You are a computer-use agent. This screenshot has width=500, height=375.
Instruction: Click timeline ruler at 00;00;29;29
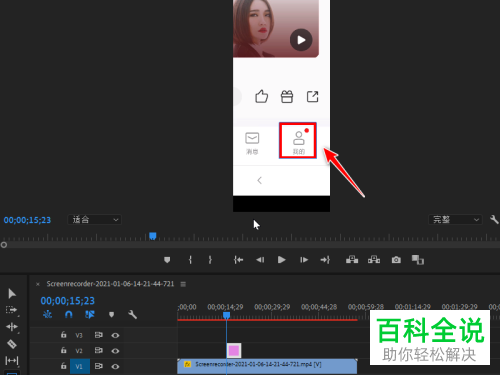click(x=272, y=307)
